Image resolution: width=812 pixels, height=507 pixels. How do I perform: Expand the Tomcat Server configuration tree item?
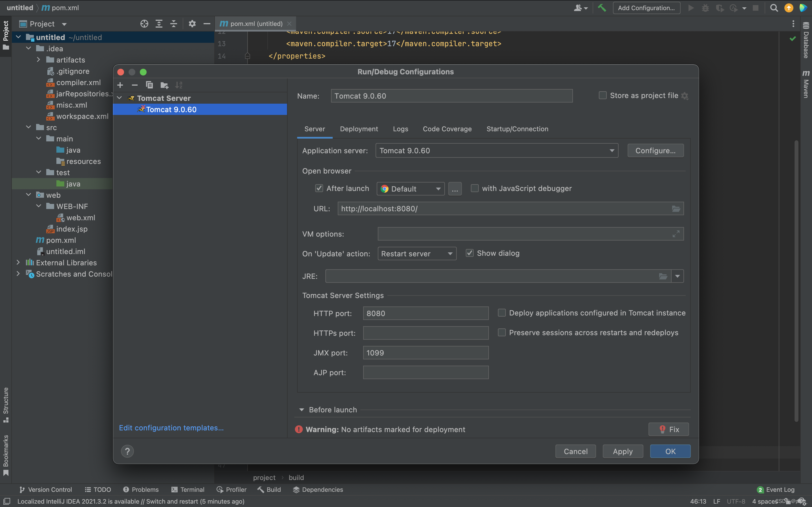(x=121, y=98)
